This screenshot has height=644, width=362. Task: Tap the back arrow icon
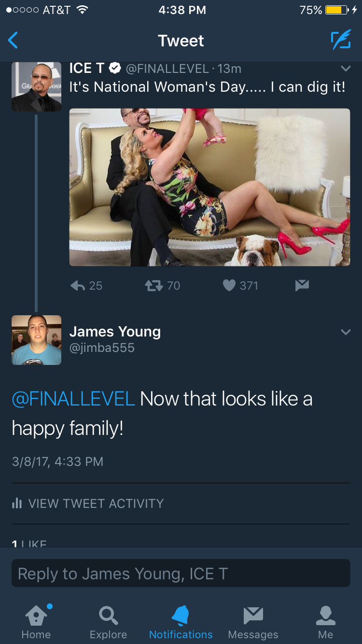tap(14, 41)
